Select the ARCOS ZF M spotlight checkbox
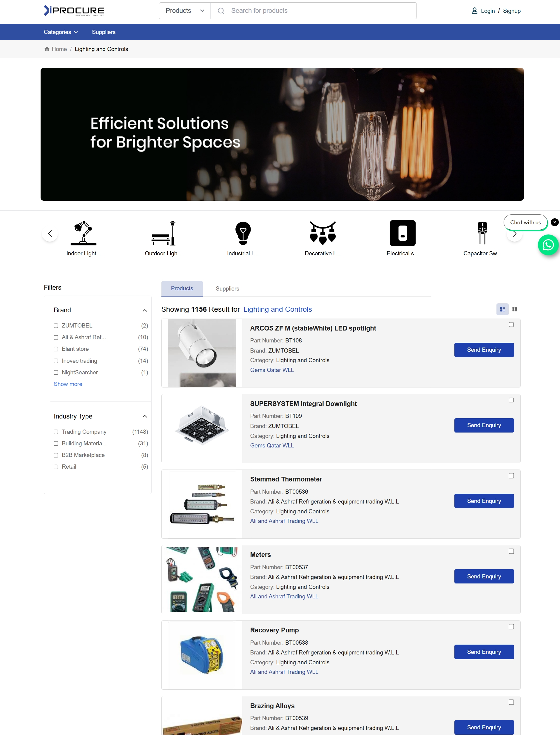The height and width of the screenshot is (735, 560). tap(511, 325)
